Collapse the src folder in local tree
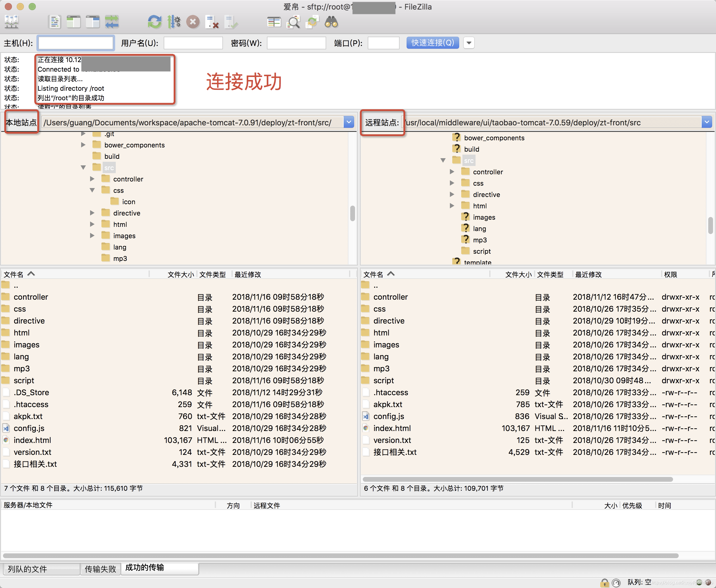The image size is (716, 588). 83,167
